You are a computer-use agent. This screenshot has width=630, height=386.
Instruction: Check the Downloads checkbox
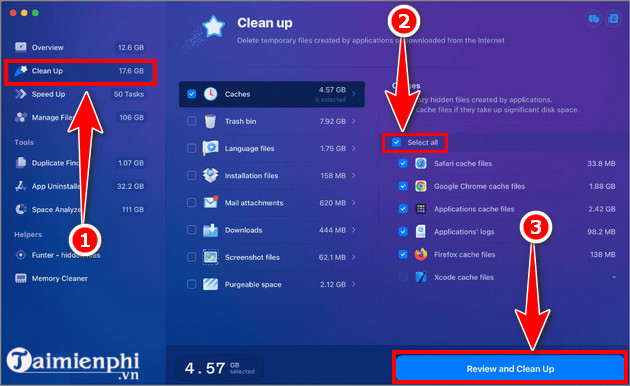tap(192, 230)
